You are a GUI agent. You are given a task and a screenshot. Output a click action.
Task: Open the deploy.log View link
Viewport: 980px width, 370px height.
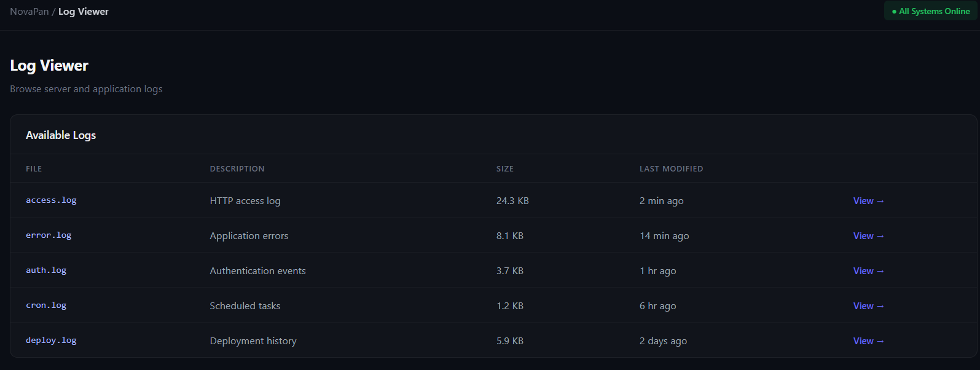click(868, 341)
